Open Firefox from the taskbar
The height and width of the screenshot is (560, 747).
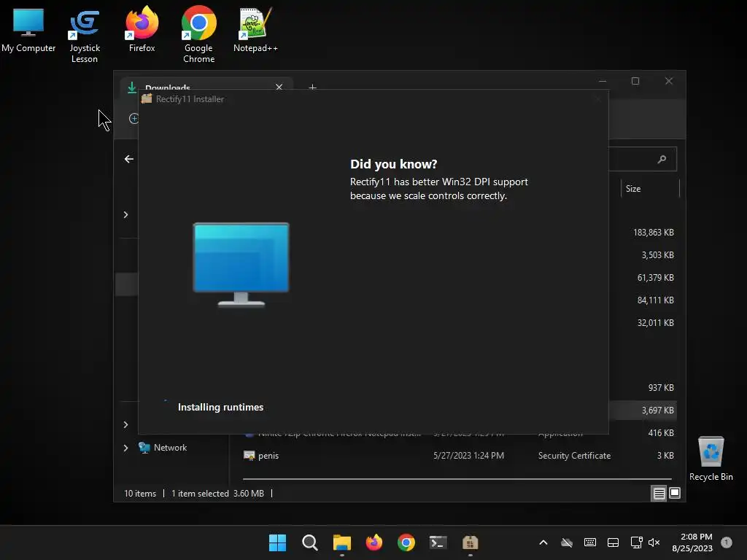tap(374, 542)
